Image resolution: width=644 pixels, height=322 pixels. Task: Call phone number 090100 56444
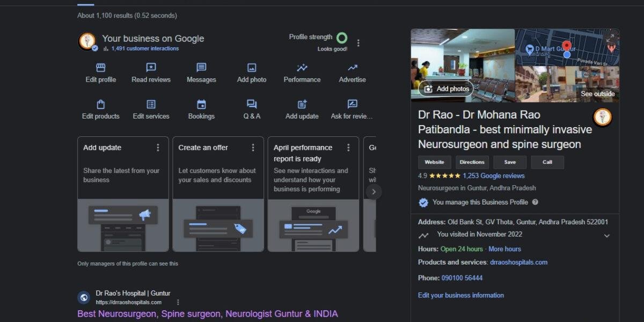click(x=462, y=278)
